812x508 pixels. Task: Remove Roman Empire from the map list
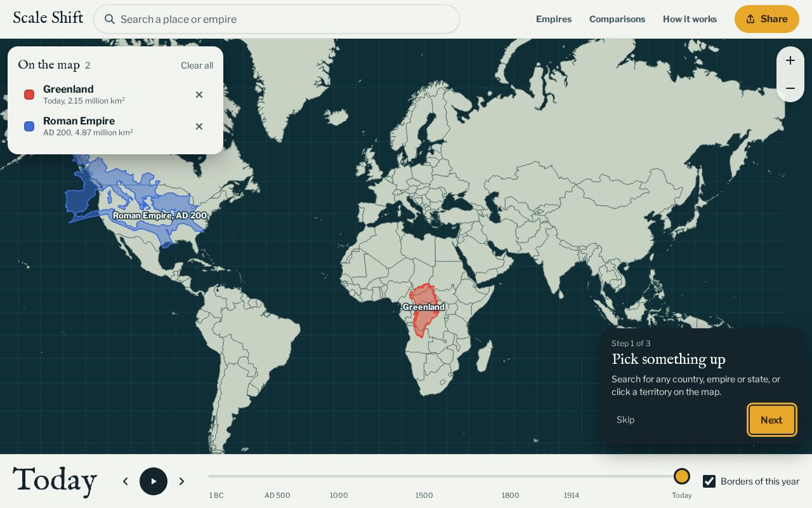coord(199,126)
